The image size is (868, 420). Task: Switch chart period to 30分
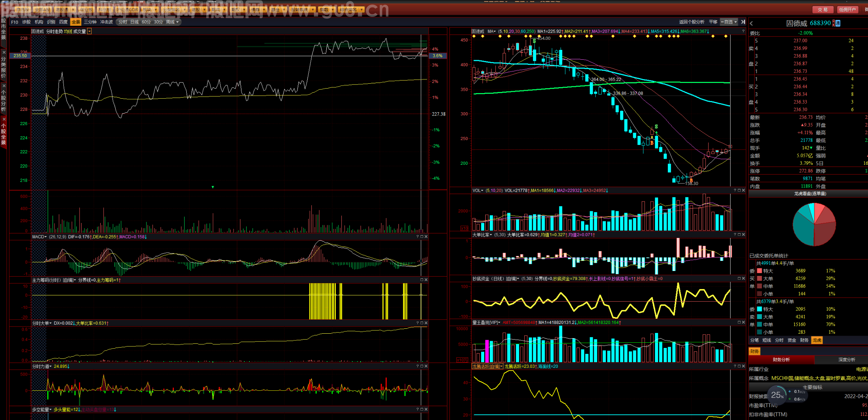tap(158, 22)
